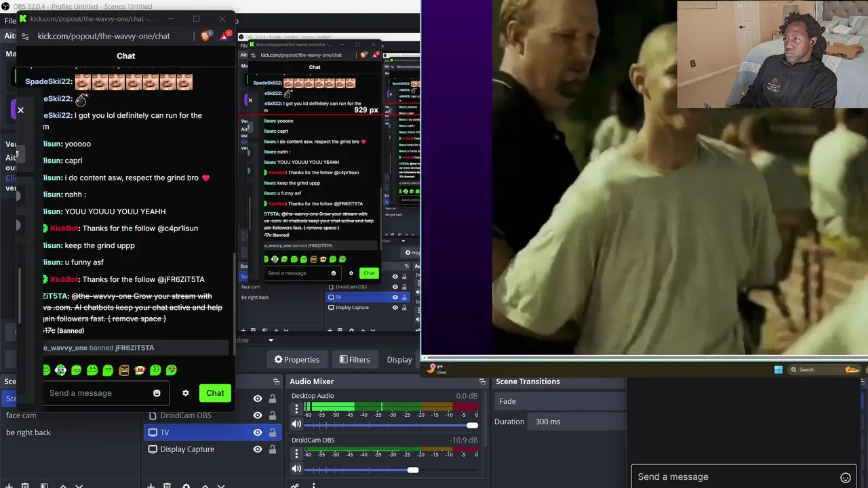868x488 pixels.
Task: Open chat settings gear beside Chat button
Action: (x=185, y=393)
